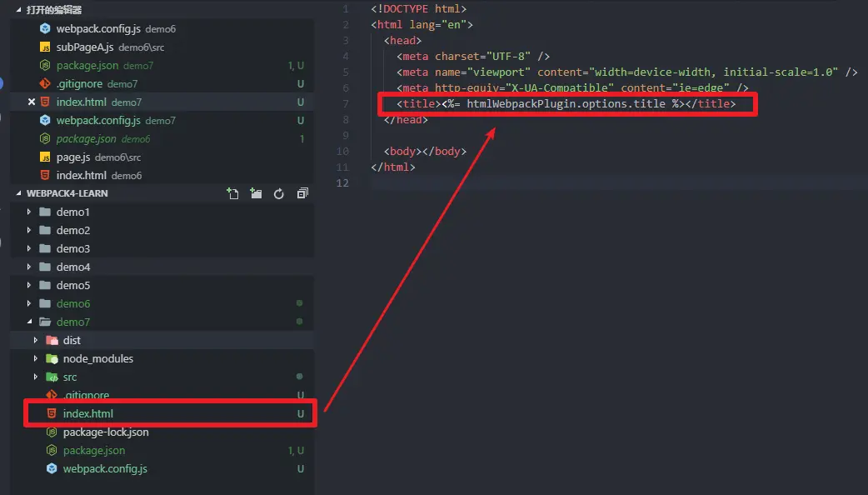Screen dimensions: 868x495
Task: Expand the demo6 folder arrow
Action: [x=29, y=303]
